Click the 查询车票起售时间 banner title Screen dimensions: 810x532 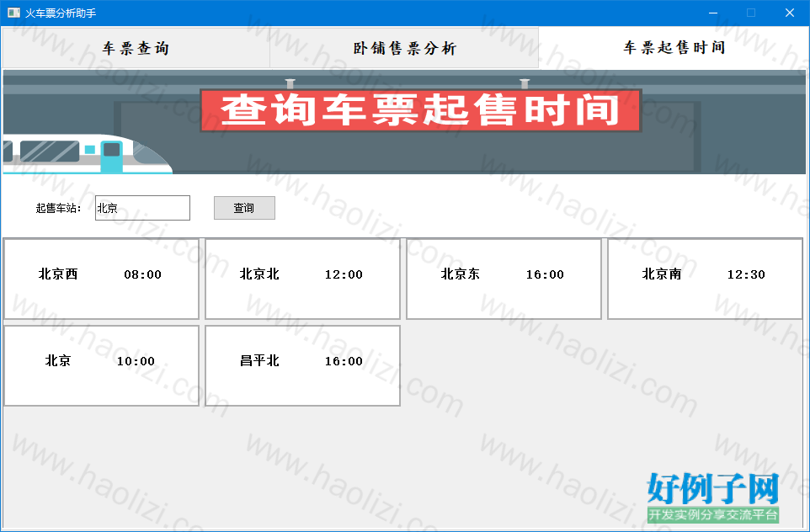(x=420, y=110)
